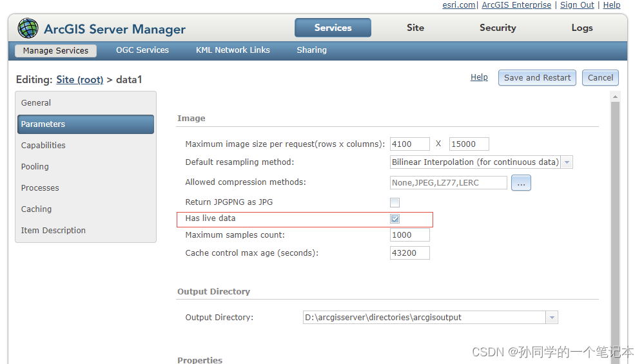Viewport: 644px width, 364px height.
Task: Open the top-right Help link
Action: (612, 5)
